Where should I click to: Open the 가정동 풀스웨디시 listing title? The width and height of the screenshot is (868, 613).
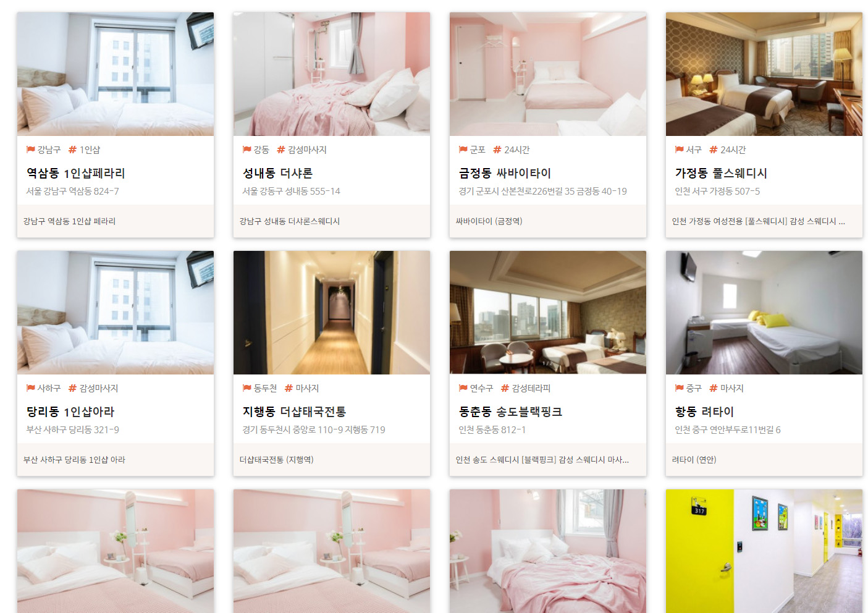click(721, 173)
